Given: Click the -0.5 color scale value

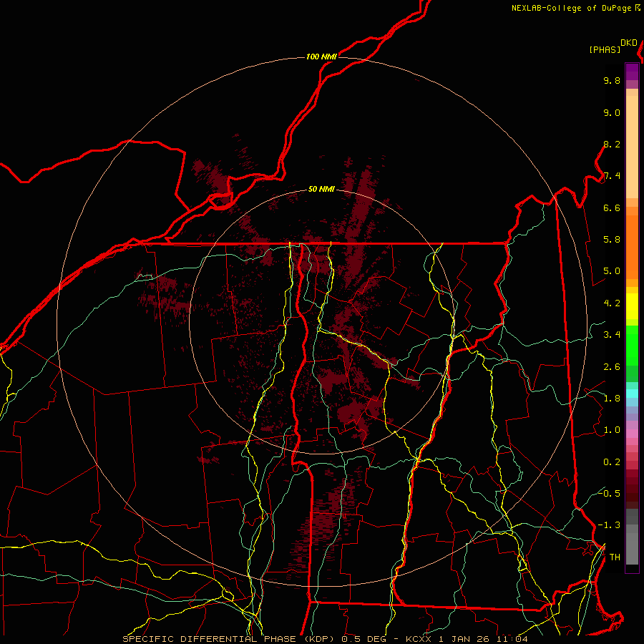Looking at the screenshot, I should [x=609, y=494].
